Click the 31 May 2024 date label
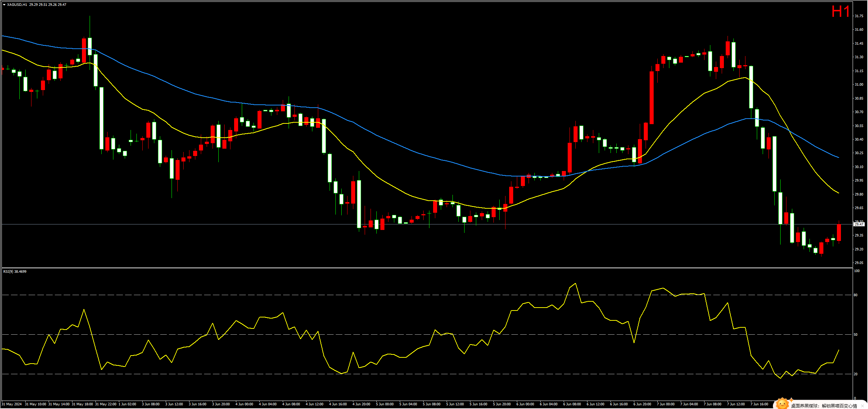 pyautogui.click(x=12, y=404)
